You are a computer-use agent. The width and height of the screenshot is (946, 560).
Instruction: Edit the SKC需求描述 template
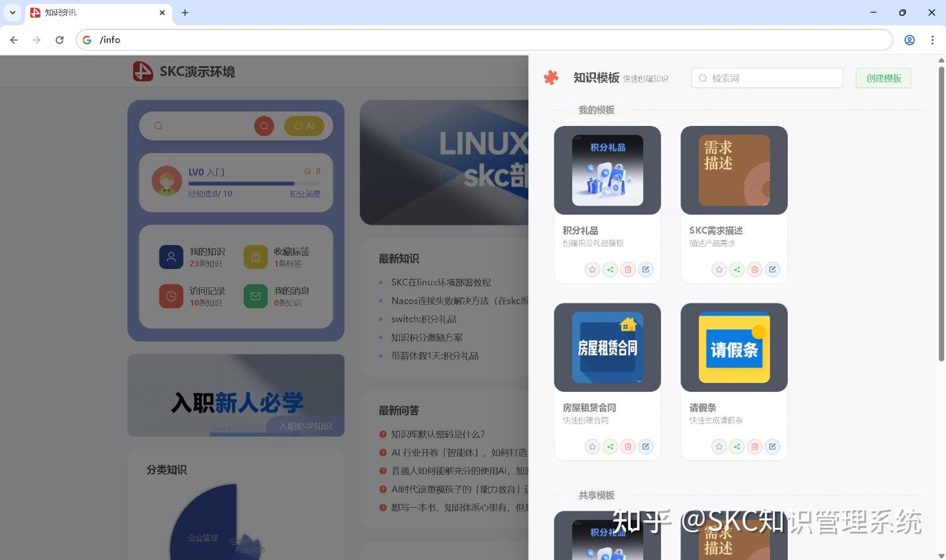[773, 269]
